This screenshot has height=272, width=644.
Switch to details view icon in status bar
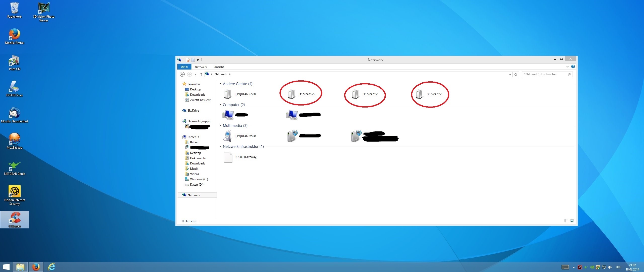[566, 221]
